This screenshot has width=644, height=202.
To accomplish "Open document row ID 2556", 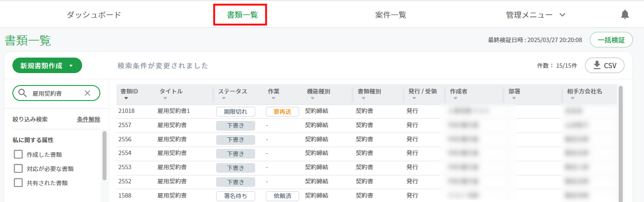I will [x=125, y=139].
